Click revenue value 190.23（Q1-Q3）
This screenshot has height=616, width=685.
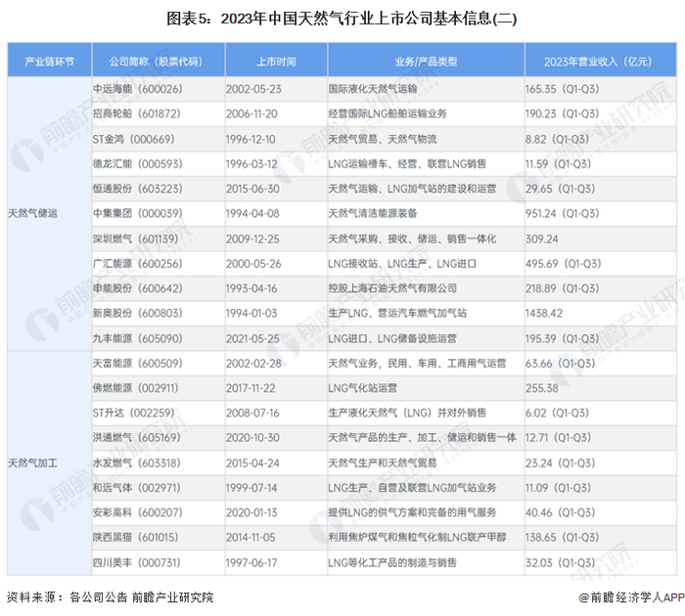563,114
